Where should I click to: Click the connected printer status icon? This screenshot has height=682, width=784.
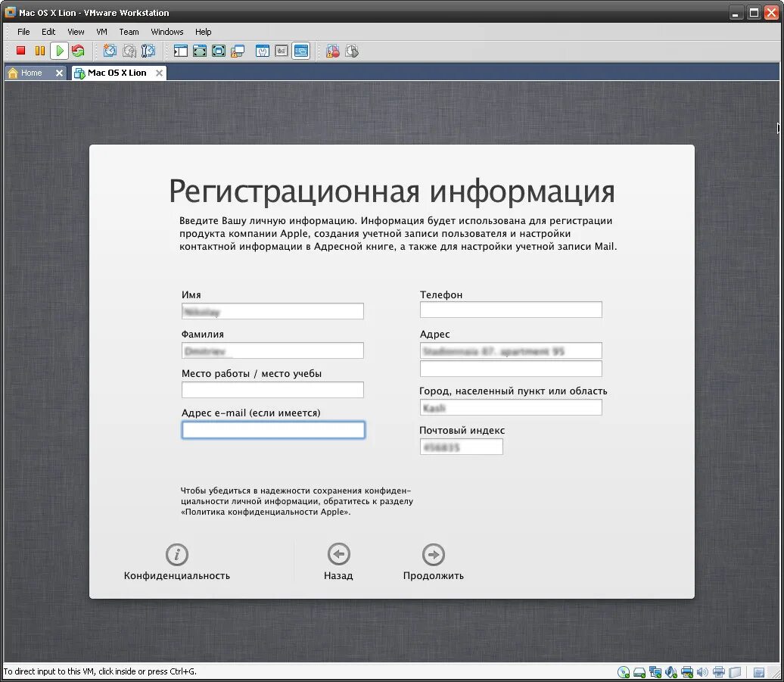(687, 672)
